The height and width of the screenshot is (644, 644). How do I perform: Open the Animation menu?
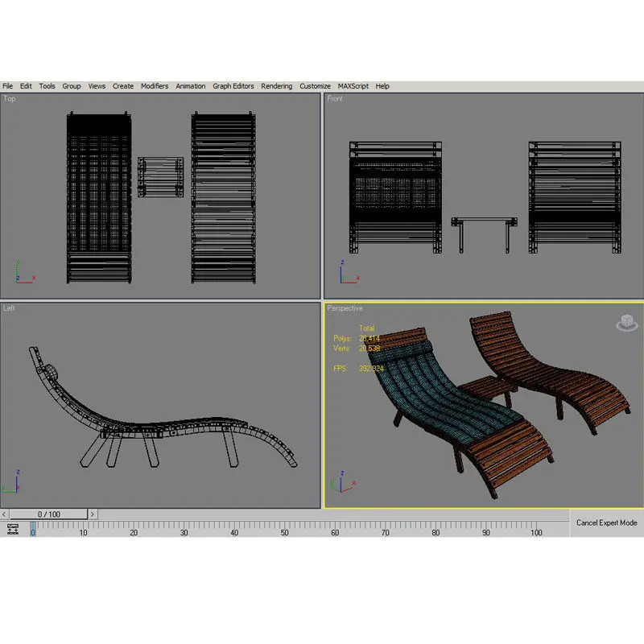pos(190,86)
